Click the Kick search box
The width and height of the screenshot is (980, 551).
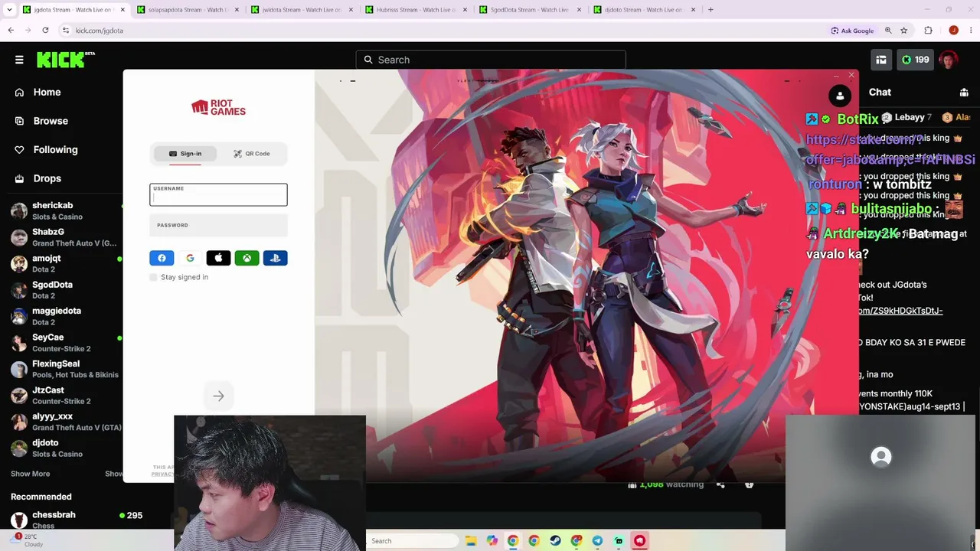tap(491, 60)
